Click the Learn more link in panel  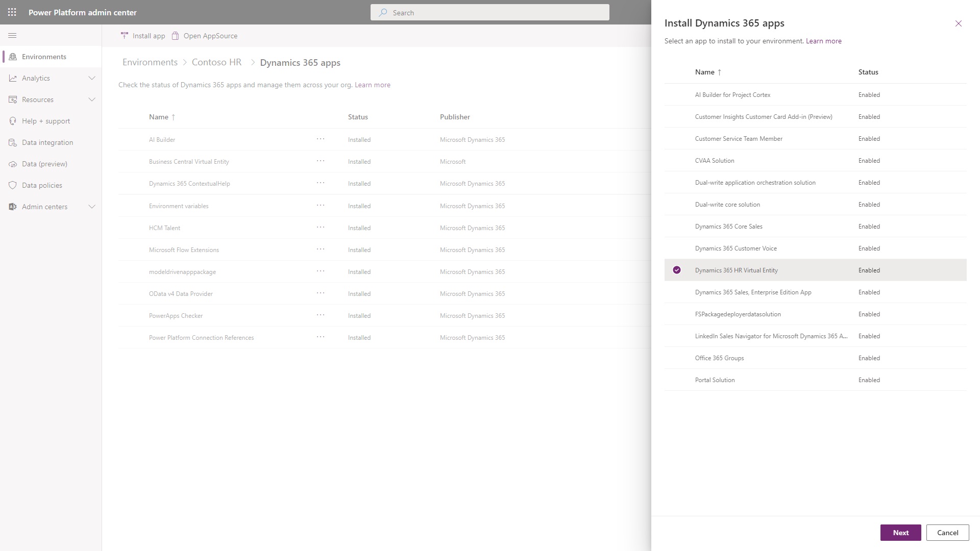(x=823, y=40)
